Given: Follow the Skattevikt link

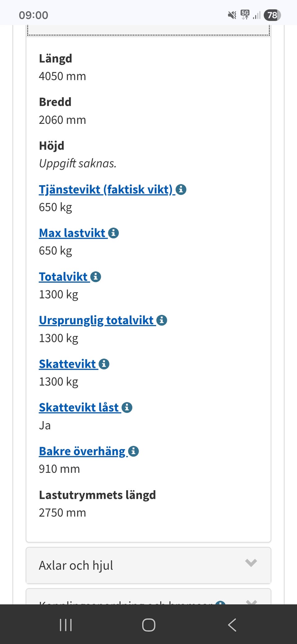Looking at the screenshot, I should [67, 364].
